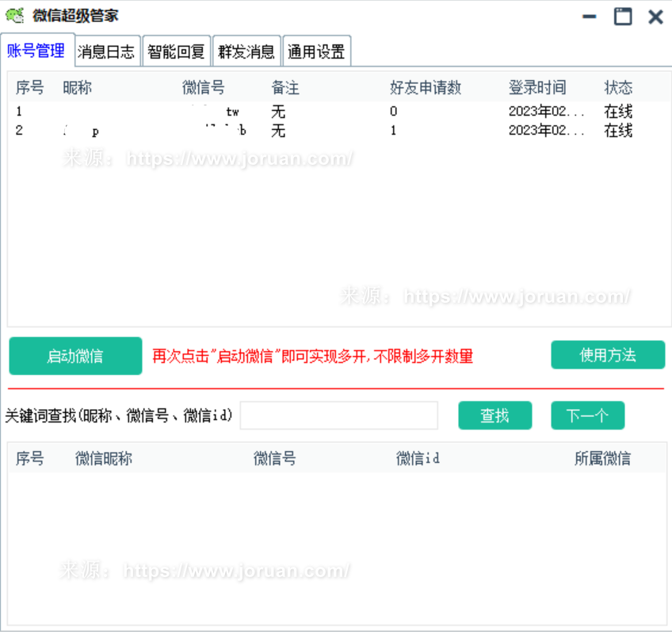This screenshot has height=635, width=672.
Task: Click the frog app icon in title bar
Action: coord(15,16)
